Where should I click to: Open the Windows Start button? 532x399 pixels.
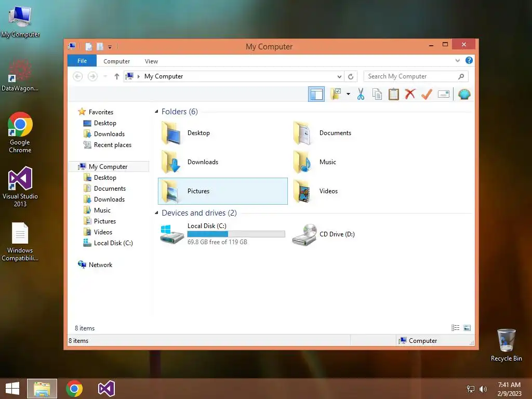12,389
